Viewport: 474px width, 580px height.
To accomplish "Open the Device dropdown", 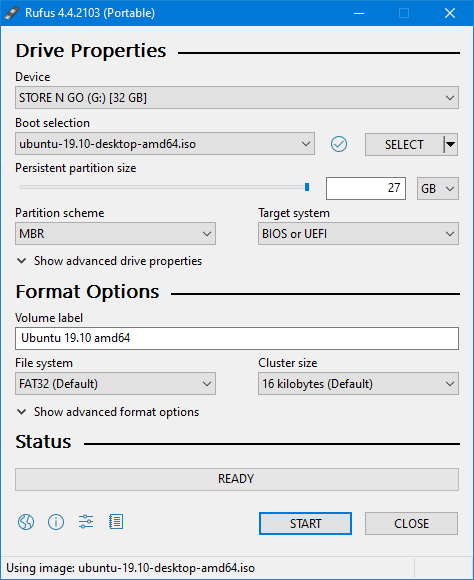I will pyautogui.click(x=237, y=98).
